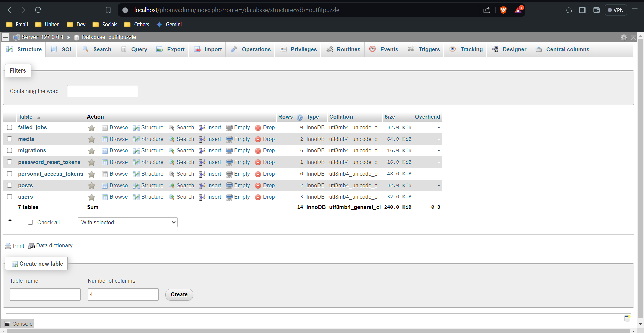The width and height of the screenshot is (644, 333).
Task: Check the failed_jobs table checkbox
Action: click(x=10, y=127)
